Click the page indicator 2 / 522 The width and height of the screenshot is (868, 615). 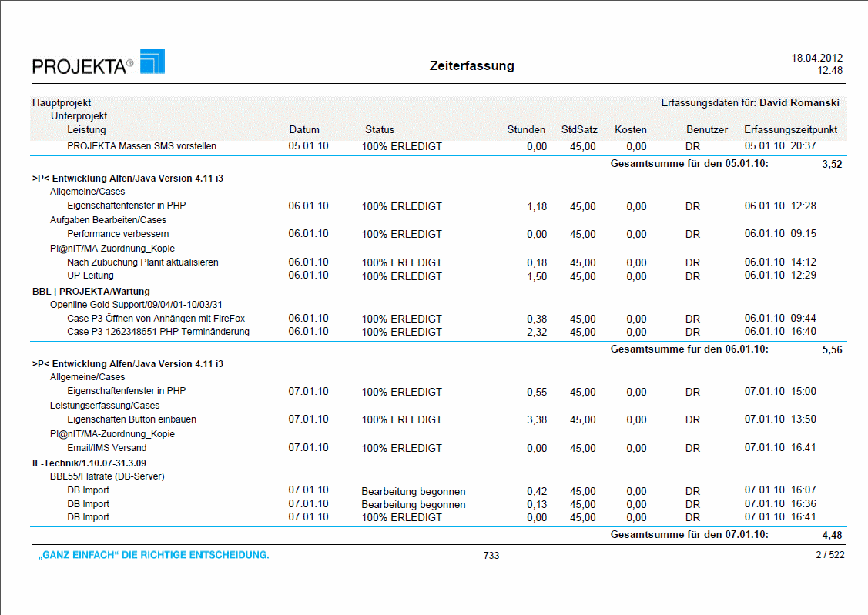point(830,555)
